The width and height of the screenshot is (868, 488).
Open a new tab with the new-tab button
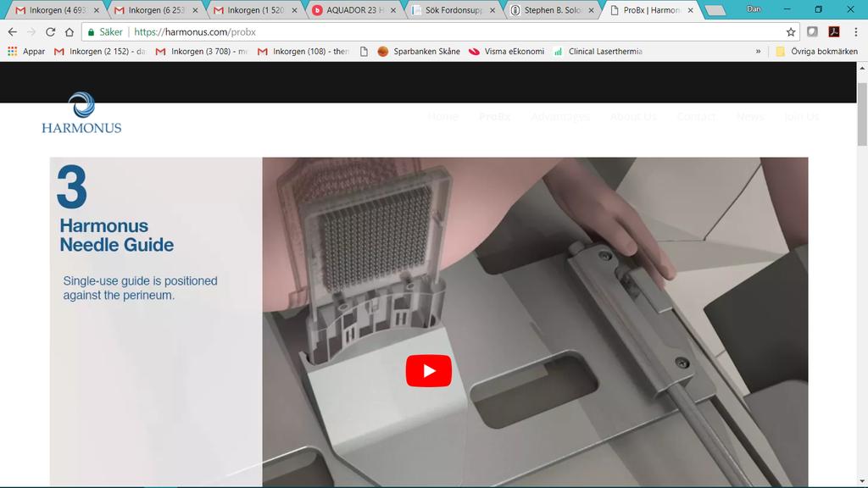click(715, 10)
